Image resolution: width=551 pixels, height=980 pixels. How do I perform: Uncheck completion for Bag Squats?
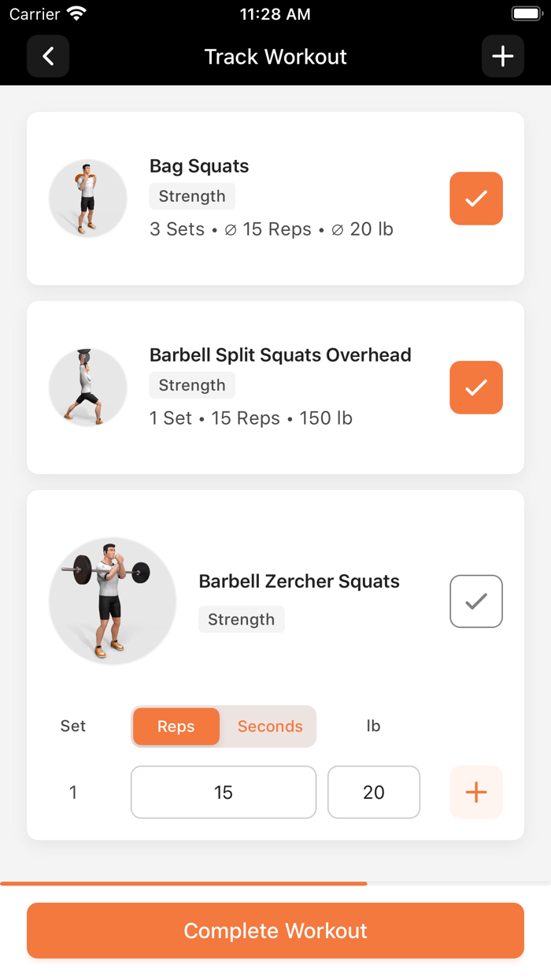point(475,198)
